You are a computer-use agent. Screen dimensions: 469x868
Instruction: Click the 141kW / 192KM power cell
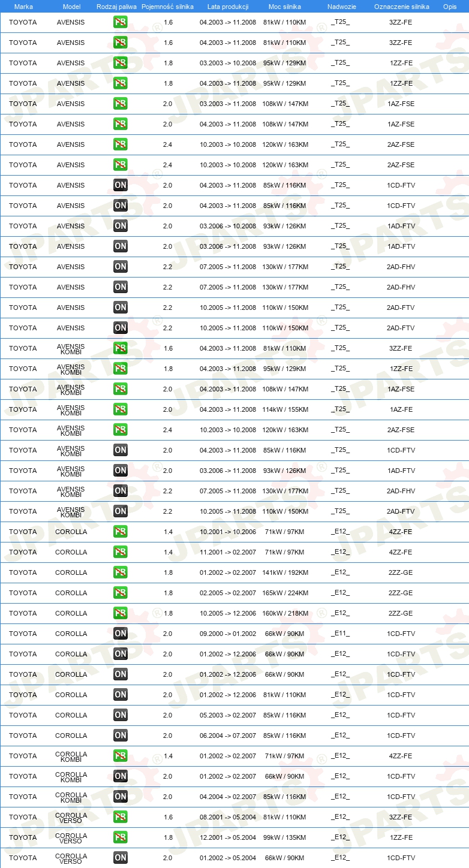click(285, 572)
